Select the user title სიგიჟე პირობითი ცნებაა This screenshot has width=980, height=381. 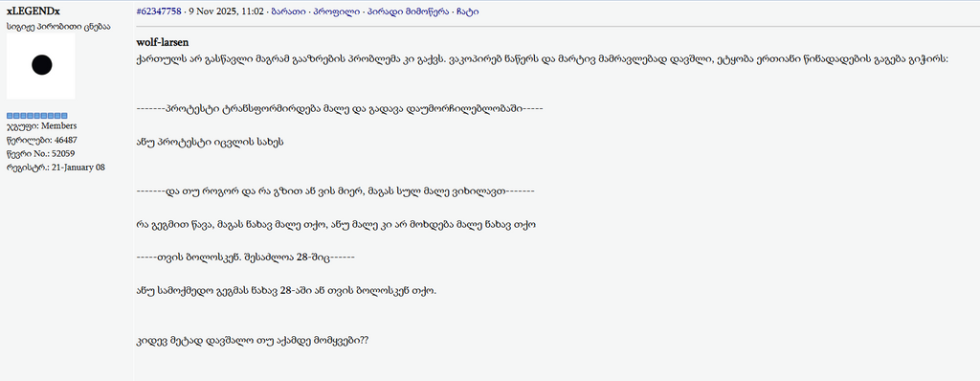coord(58,26)
